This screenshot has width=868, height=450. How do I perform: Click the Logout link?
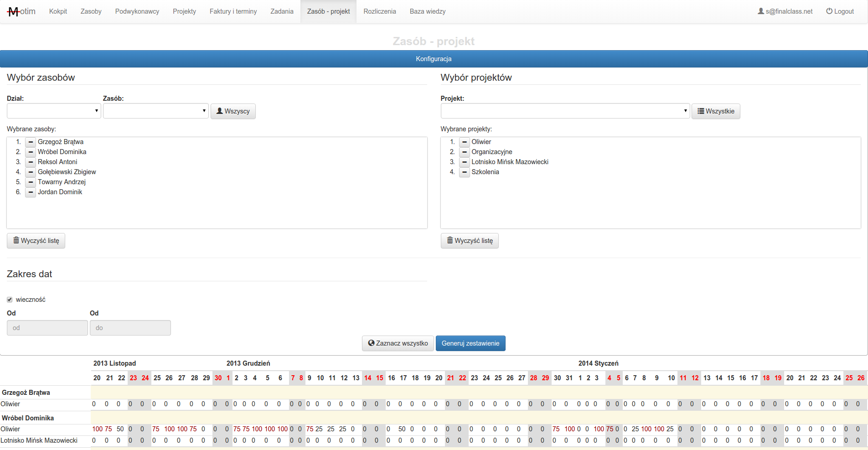[840, 11]
